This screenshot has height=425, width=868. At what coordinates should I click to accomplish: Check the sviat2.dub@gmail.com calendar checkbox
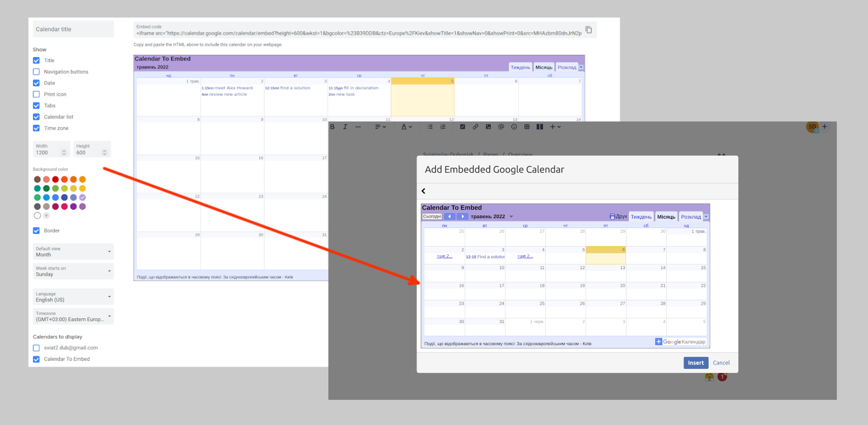[36, 348]
